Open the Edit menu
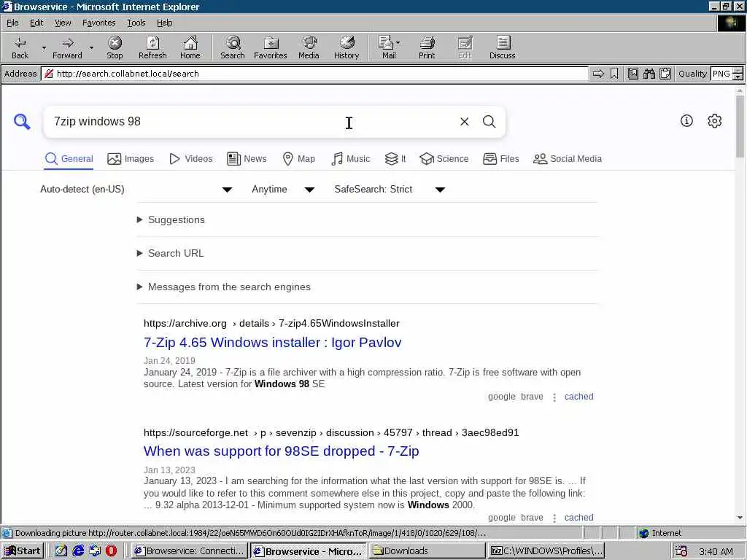The width and height of the screenshot is (747, 560). (x=36, y=23)
